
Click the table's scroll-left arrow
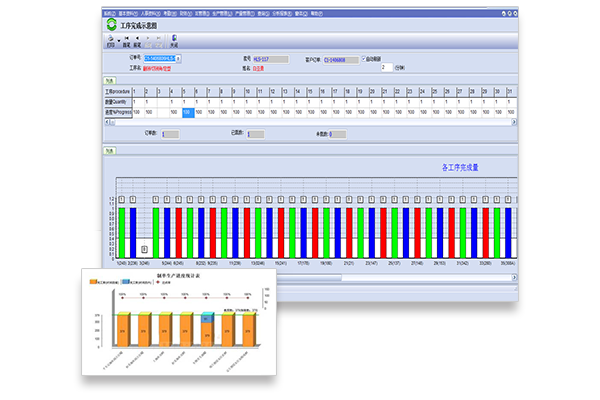(107, 122)
